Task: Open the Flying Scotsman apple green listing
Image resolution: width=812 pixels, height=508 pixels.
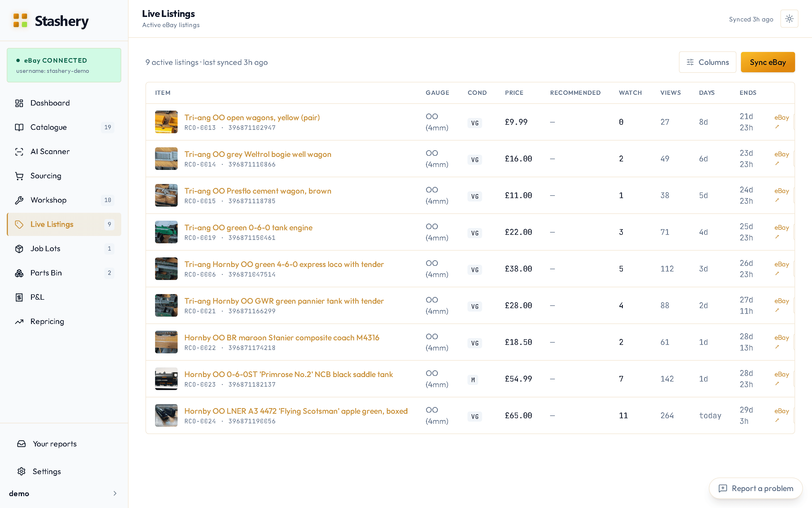Action: click(x=296, y=411)
